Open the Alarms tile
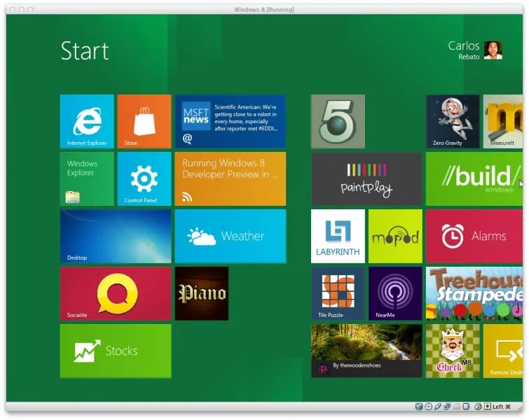This screenshot has height=420, width=529. [x=474, y=236]
